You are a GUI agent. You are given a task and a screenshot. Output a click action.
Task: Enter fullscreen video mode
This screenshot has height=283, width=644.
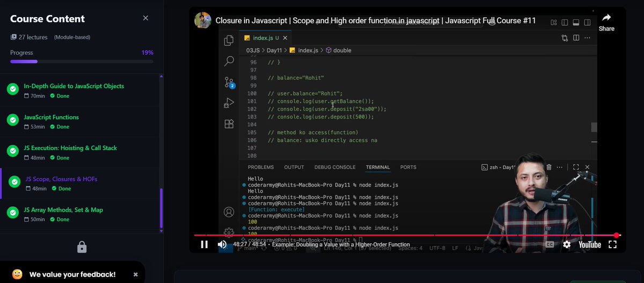[612, 244]
